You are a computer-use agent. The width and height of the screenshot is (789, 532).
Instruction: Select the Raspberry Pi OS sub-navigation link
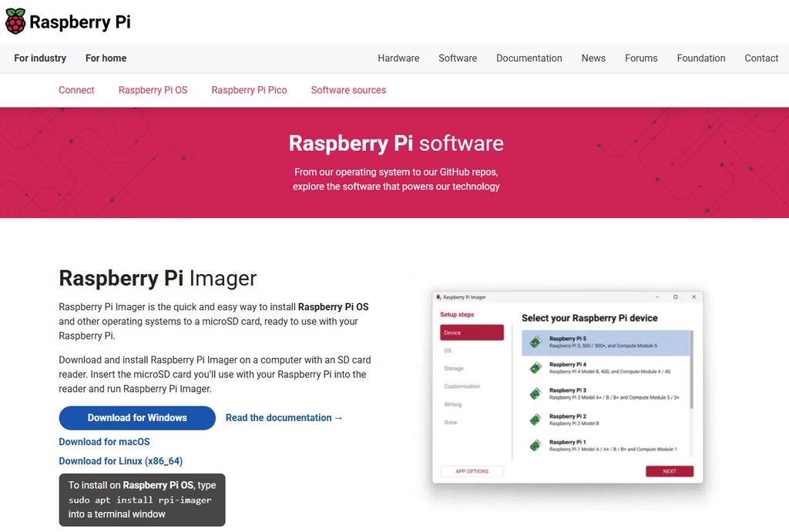(x=153, y=90)
